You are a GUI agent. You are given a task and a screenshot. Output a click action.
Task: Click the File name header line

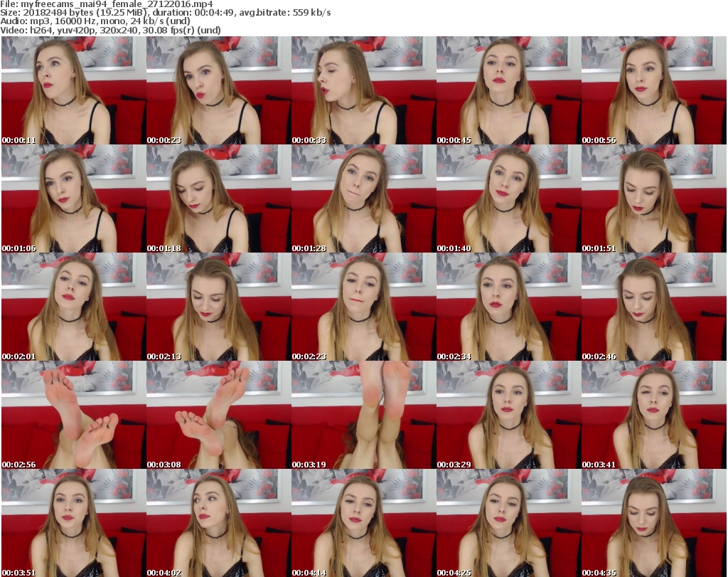click(107, 4)
